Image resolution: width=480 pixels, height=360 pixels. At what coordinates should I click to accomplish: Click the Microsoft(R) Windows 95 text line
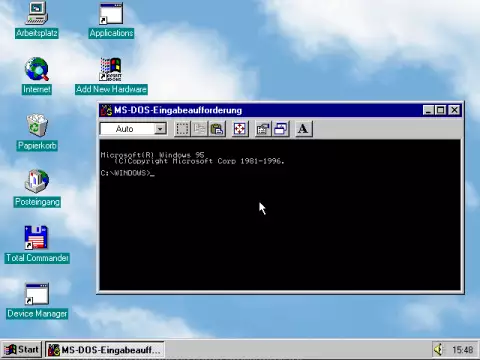click(x=152, y=155)
